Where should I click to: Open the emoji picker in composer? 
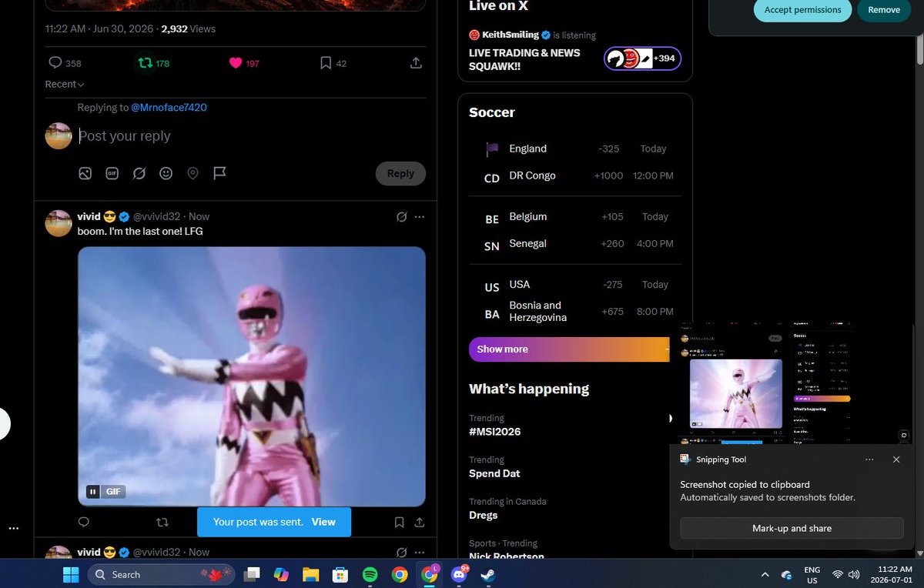(x=166, y=174)
